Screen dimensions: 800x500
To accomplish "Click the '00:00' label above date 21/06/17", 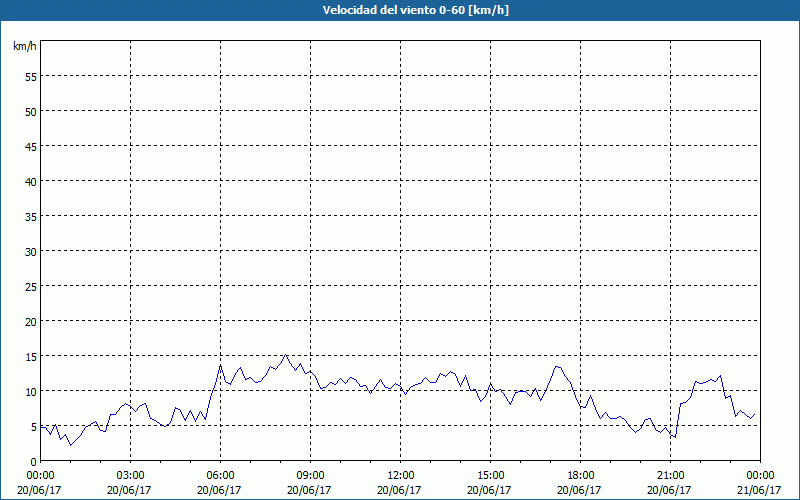I will (x=760, y=476).
